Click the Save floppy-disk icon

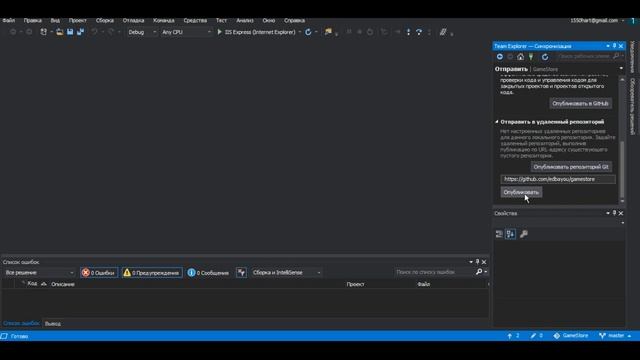pos(70,32)
